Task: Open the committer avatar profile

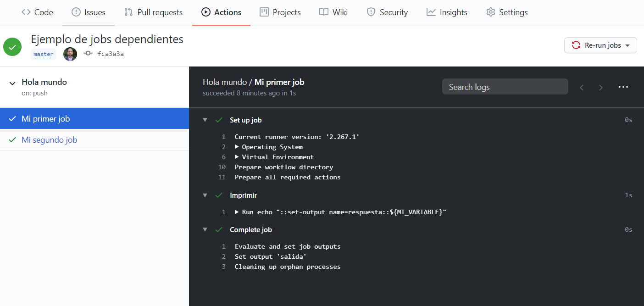Action: pos(70,54)
